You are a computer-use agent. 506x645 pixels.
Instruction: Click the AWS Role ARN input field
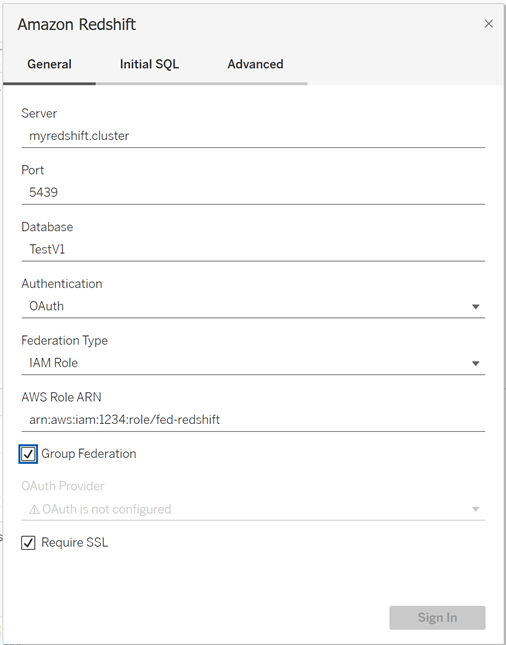pyautogui.click(x=253, y=420)
